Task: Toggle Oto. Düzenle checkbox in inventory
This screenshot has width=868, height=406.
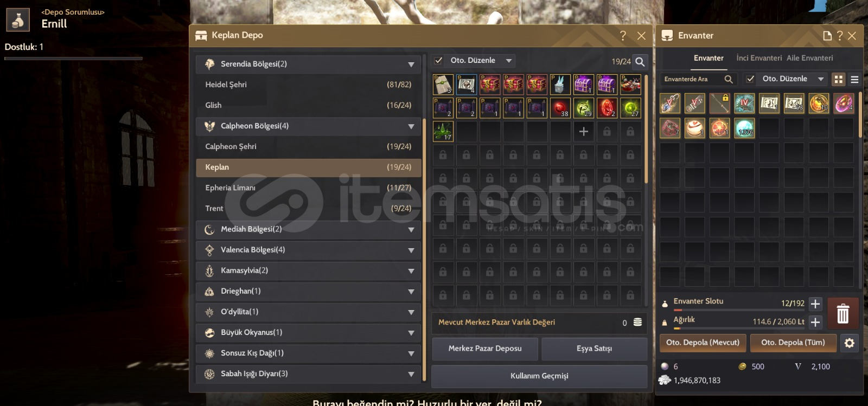Action: 750,79
